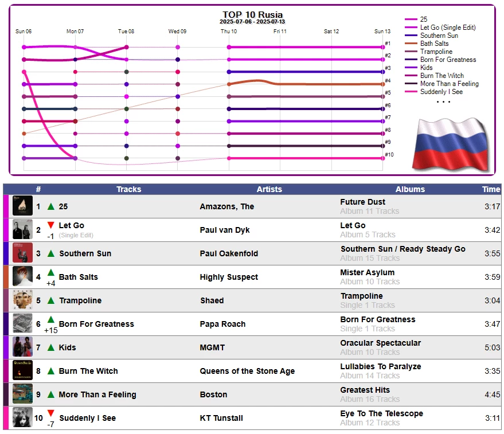Open the Lullabies To Paralyze album
Viewport: 504px width, 434px height.
coord(381,366)
